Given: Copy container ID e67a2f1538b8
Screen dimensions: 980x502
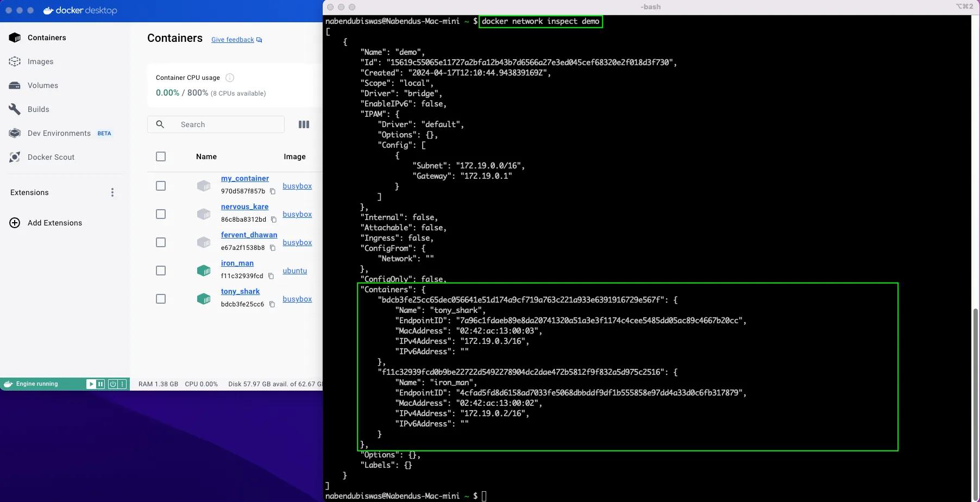Looking at the screenshot, I should click(273, 248).
